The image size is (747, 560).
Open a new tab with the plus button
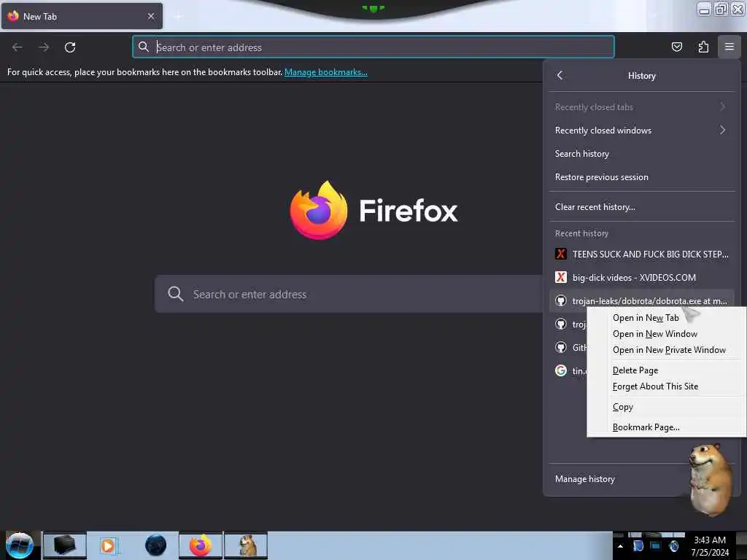pyautogui.click(x=178, y=16)
